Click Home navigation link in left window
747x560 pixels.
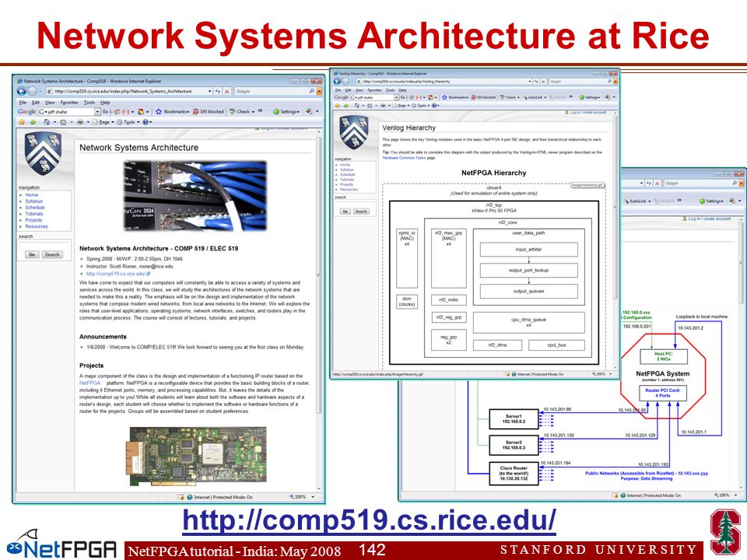pyautogui.click(x=31, y=194)
